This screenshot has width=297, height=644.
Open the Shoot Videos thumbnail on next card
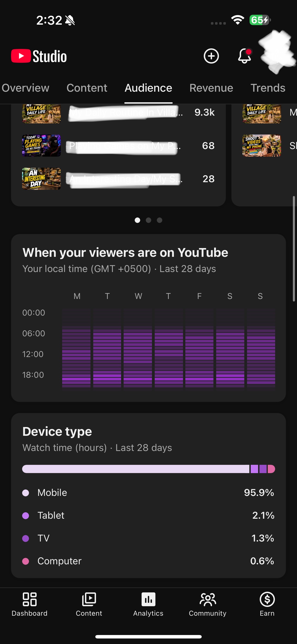coord(262,146)
